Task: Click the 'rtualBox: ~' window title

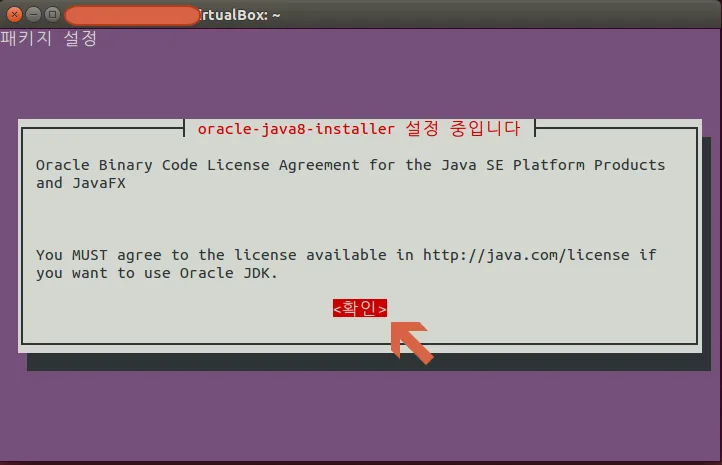Action: click(x=239, y=15)
